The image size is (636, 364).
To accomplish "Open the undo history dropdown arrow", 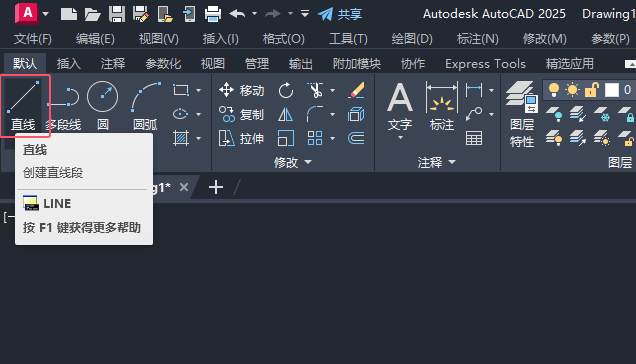I will [x=254, y=14].
